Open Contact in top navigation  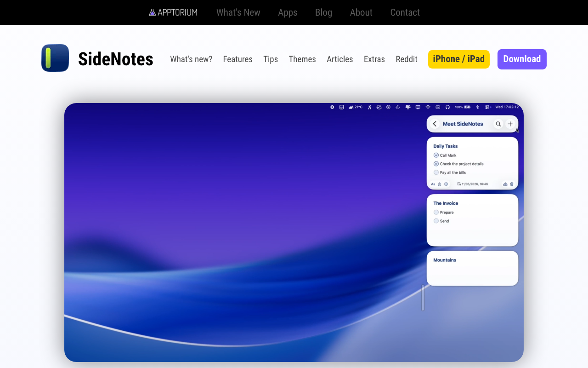(405, 12)
